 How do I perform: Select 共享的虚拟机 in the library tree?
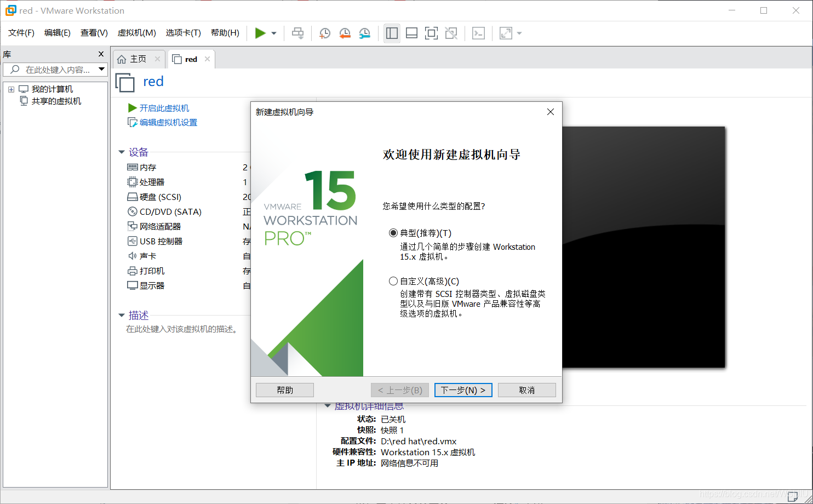(56, 101)
